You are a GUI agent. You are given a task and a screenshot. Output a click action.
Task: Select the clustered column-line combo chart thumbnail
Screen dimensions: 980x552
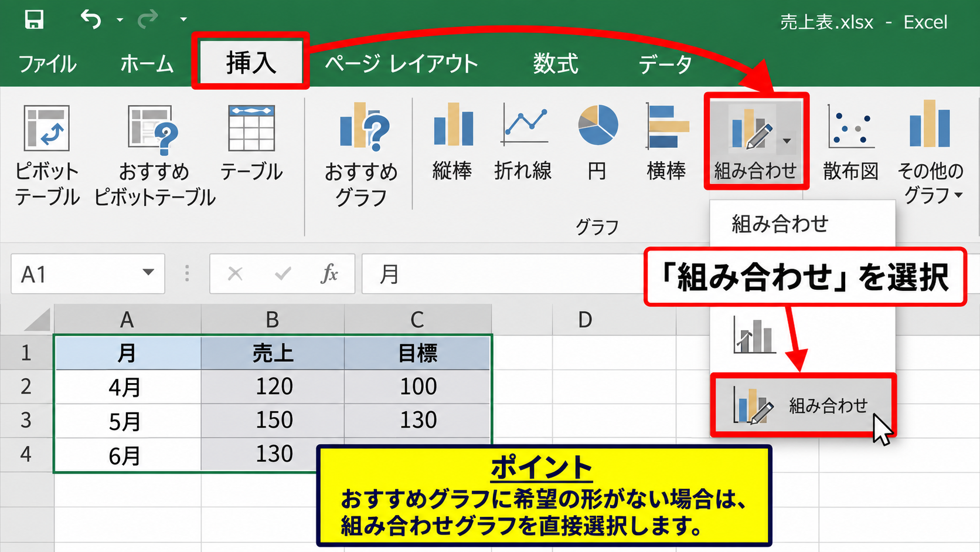pos(754,335)
